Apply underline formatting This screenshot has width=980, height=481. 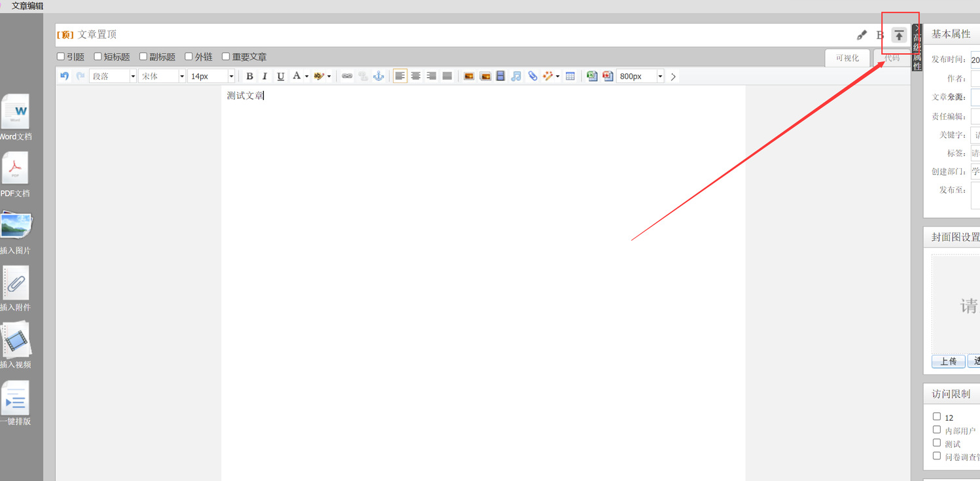pyautogui.click(x=281, y=77)
